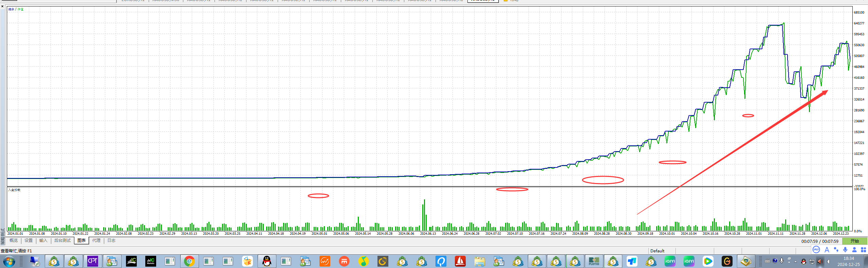Open the dark gold ring taskbar app

[x=383, y=261]
